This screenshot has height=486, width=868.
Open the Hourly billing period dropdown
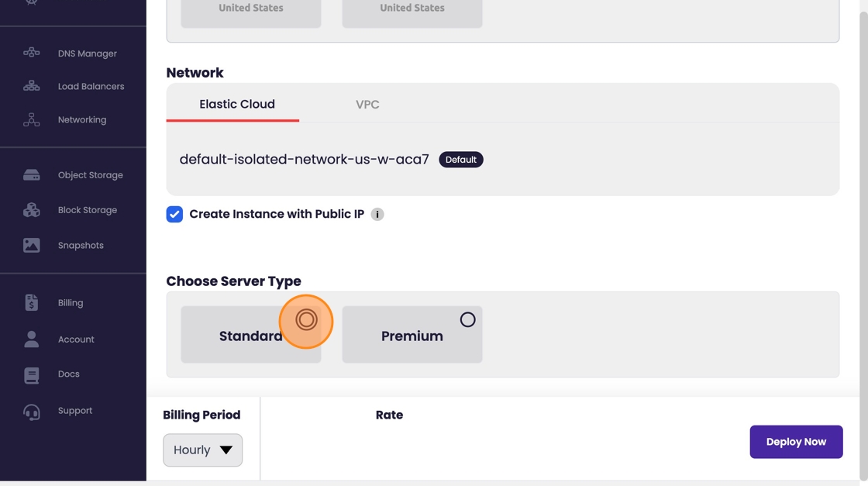(202, 450)
